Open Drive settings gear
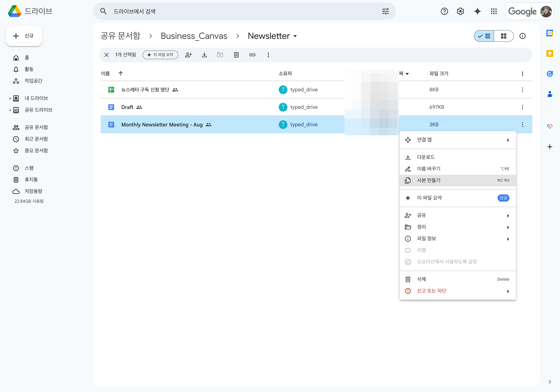Screen dimensions: 560x392 tap(460, 11)
